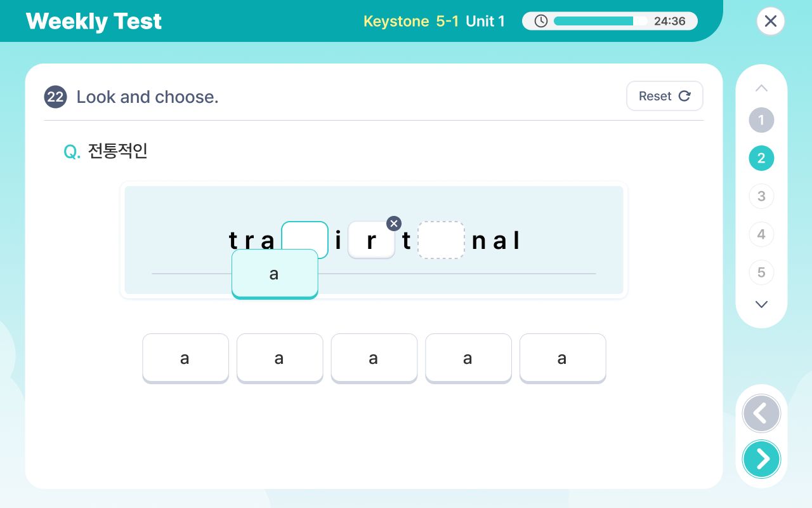Click the empty dashed letter slot

[441, 240]
